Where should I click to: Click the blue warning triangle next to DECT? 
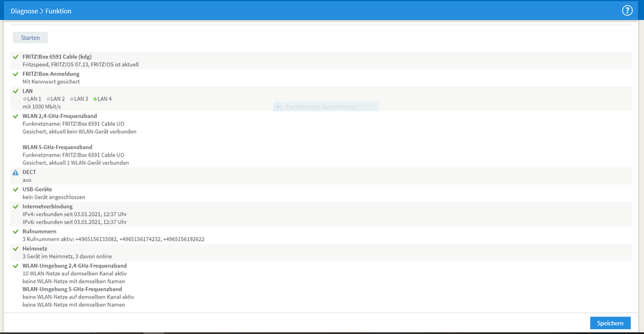15,173
